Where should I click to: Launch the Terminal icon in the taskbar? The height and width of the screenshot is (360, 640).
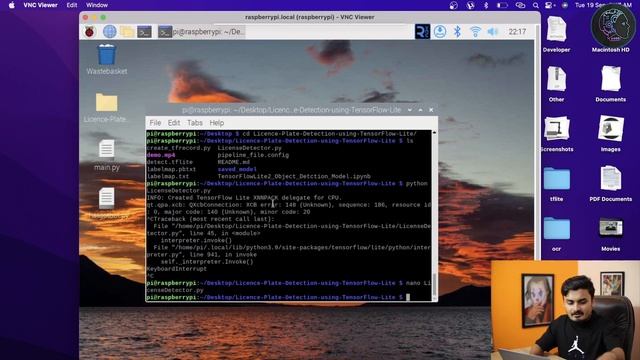click(144, 31)
